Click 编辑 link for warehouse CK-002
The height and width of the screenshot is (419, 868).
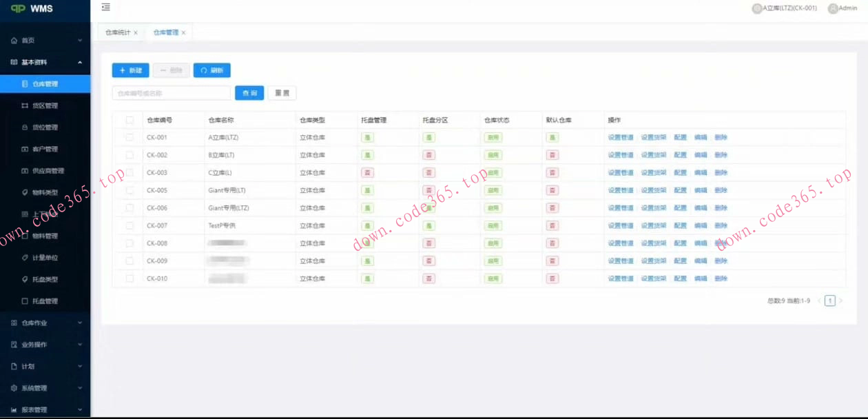(700, 155)
